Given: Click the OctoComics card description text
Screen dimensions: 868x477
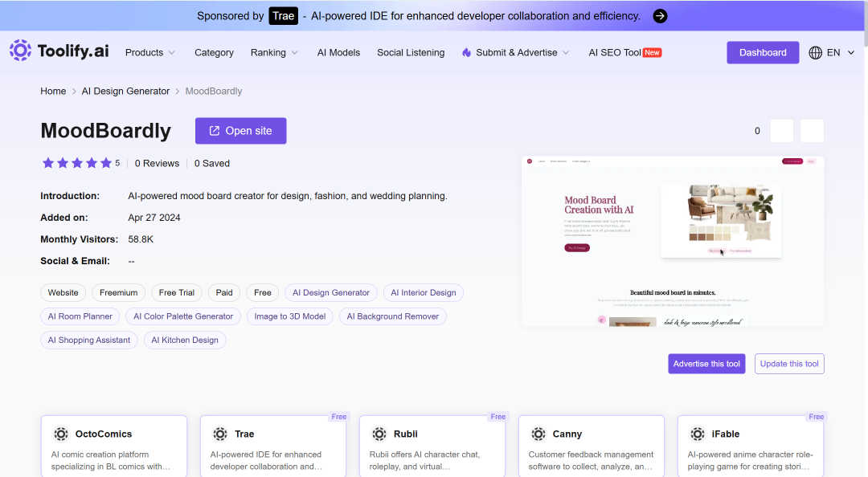Looking at the screenshot, I should click(111, 460).
